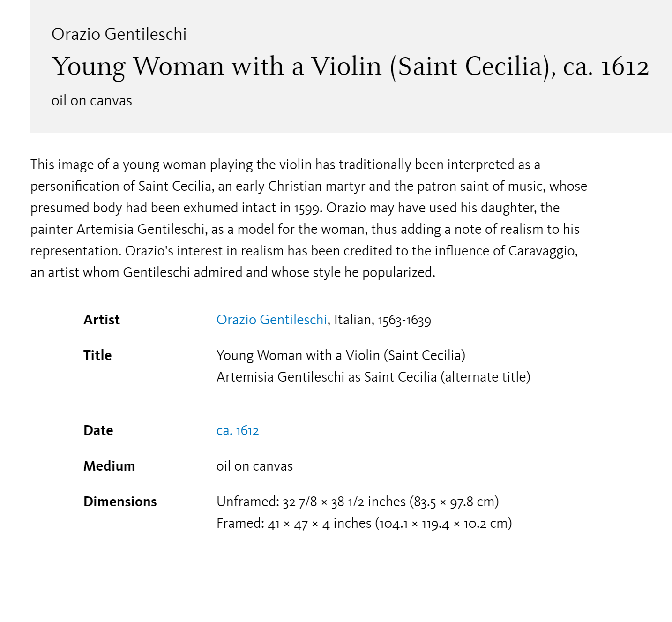Click the Artist field label
The image size is (672, 622).
tap(102, 320)
